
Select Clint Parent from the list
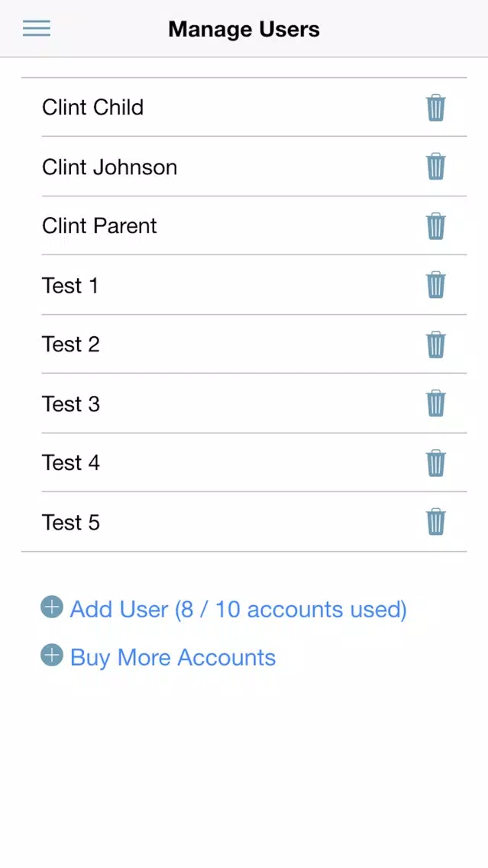pyautogui.click(x=244, y=225)
